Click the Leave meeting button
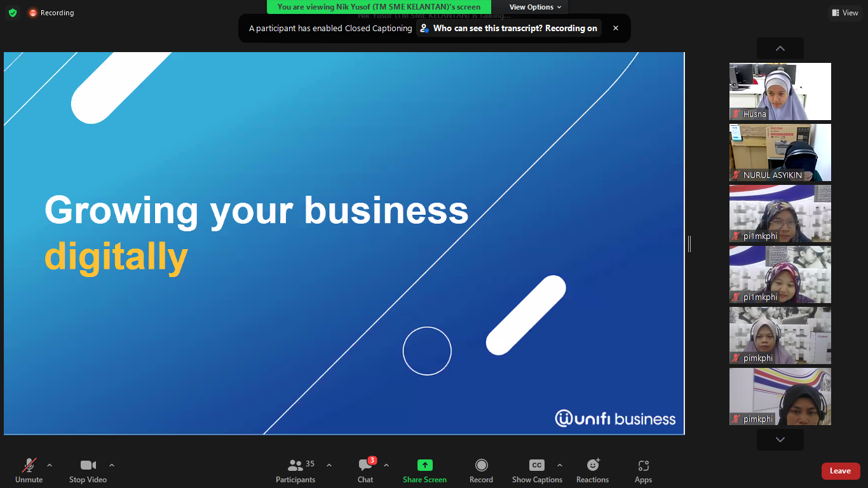Viewport: 868px width, 488px height. 840,471
